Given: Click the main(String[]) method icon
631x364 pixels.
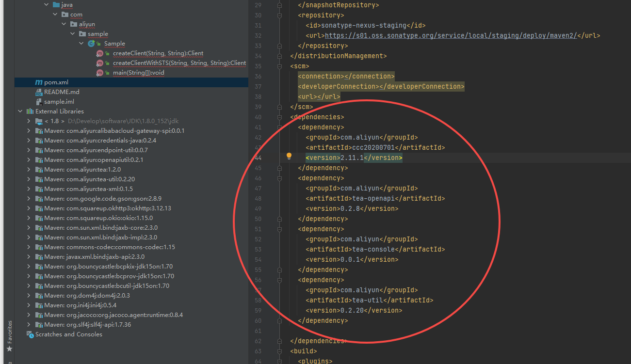Looking at the screenshot, I should [100, 73].
